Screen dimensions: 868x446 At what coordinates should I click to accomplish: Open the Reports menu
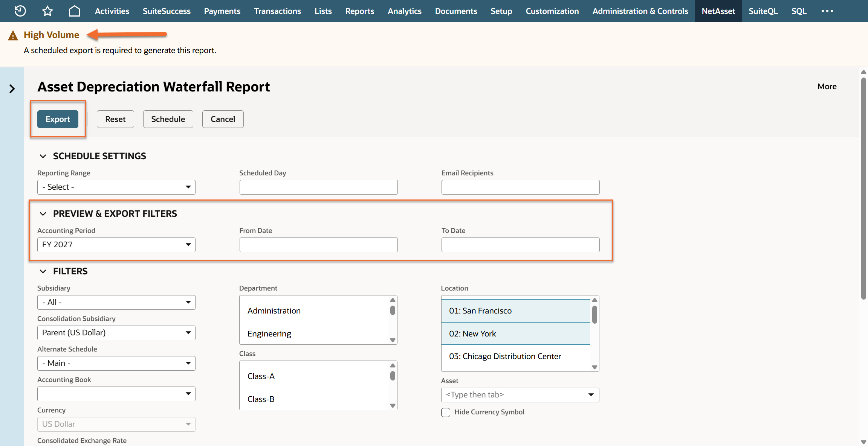tap(360, 11)
